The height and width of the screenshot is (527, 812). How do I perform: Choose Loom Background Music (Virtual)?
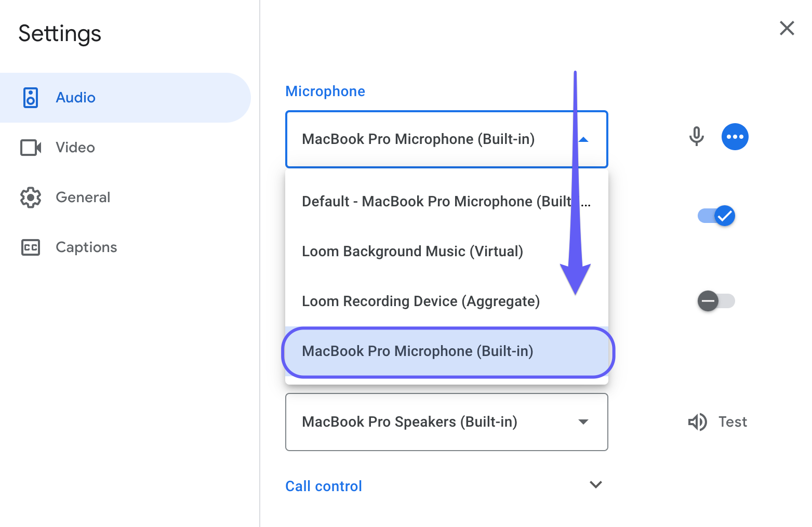[412, 252]
